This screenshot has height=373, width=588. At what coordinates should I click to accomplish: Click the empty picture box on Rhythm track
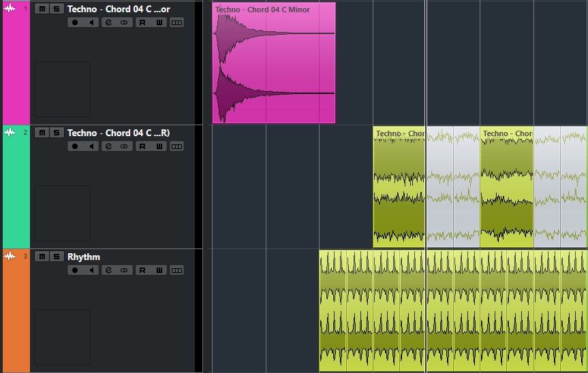pos(62,337)
